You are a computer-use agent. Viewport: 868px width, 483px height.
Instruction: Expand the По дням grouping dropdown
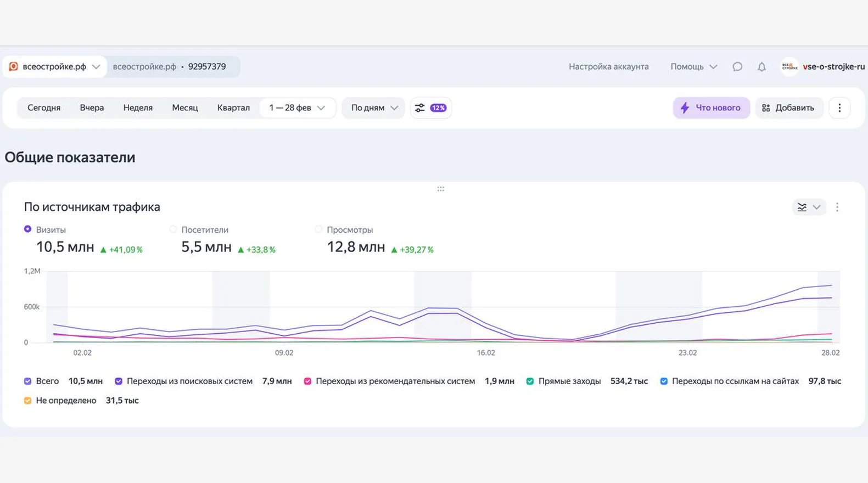click(374, 108)
